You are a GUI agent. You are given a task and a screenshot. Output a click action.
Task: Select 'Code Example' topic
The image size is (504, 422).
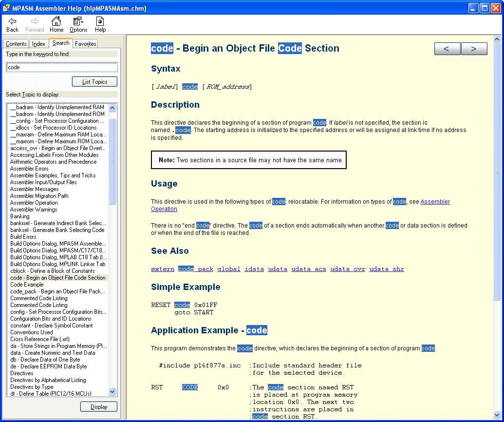tap(27, 284)
